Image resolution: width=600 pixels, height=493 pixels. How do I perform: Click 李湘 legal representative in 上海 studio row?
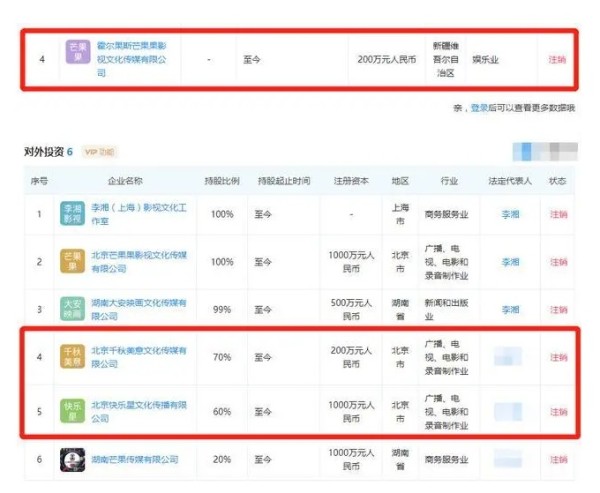510,214
